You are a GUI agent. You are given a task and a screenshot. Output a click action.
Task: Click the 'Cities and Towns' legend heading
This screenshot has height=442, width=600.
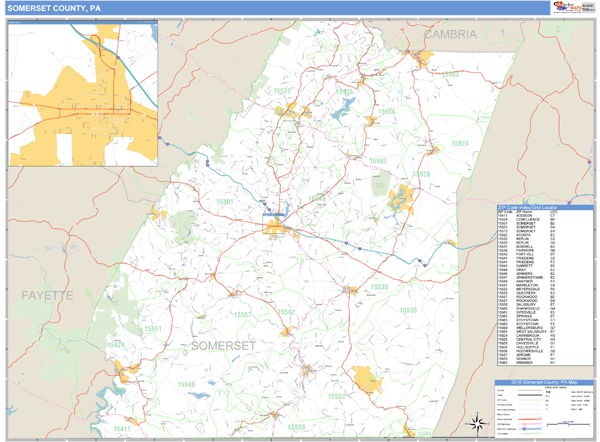pyautogui.click(x=557, y=387)
